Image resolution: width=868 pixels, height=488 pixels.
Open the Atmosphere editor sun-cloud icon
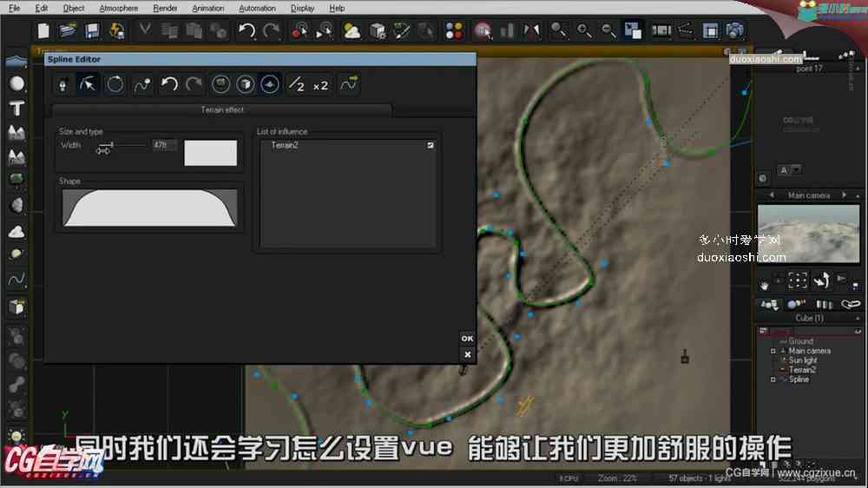[x=352, y=31]
